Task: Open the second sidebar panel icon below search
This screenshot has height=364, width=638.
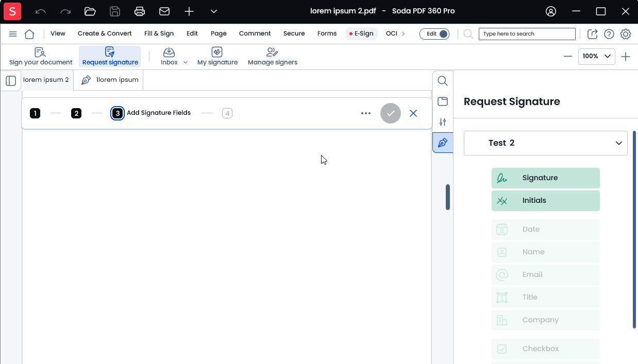Action: tap(443, 101)
